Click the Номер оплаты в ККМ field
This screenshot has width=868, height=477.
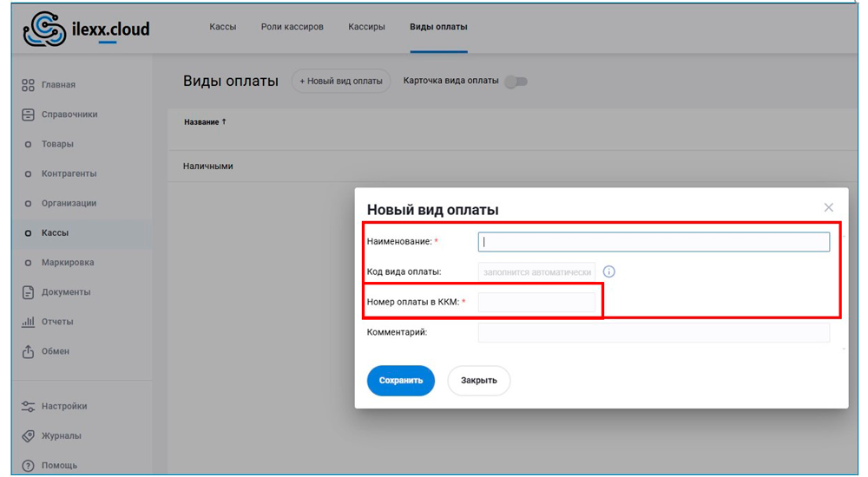[536, 302]
